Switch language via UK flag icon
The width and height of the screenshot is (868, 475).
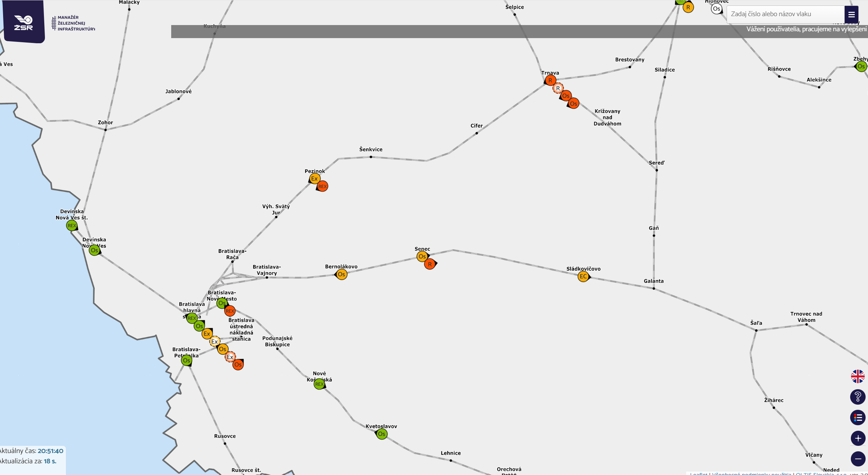pyautogui.click(x=857, y=376)
